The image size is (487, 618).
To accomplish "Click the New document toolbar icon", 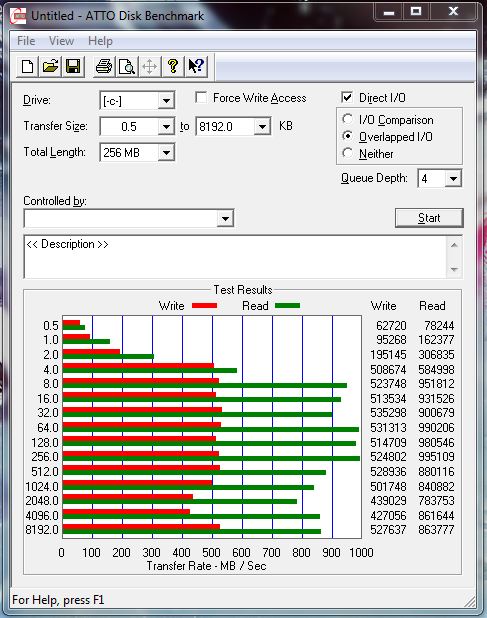I will click(27, 66).
